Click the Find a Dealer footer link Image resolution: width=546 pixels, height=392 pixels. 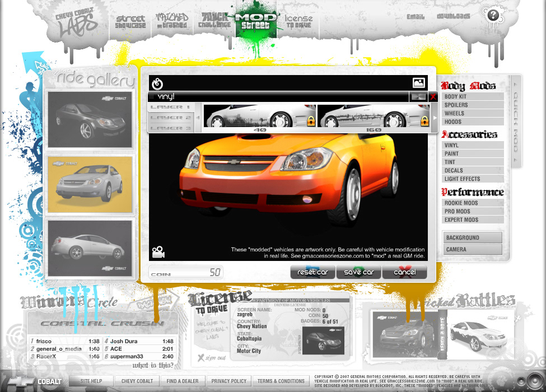click(x=183, y=381)
